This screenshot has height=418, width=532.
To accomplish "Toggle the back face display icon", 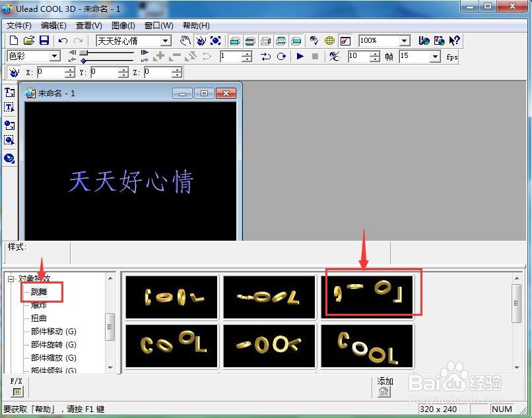I will pyautogui.click(x=296, y=41).
